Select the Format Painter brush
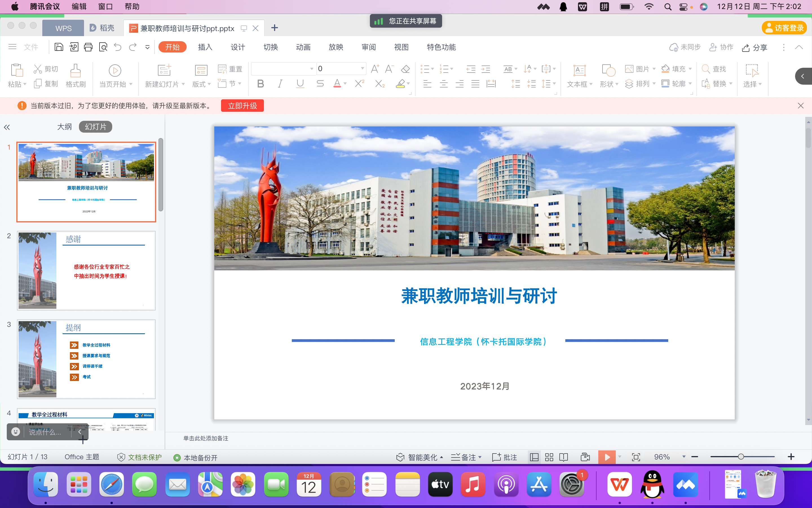 pyautogui.click(x=76, y=70)
